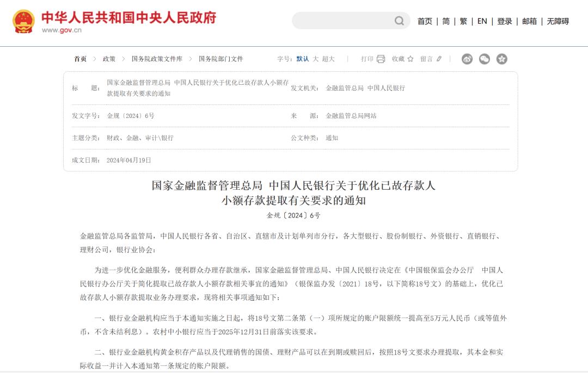Image resolution: width=588 pixels, height=373 pixels.
Task: Click the 公文种类 field label
Action: click(305, 138)
